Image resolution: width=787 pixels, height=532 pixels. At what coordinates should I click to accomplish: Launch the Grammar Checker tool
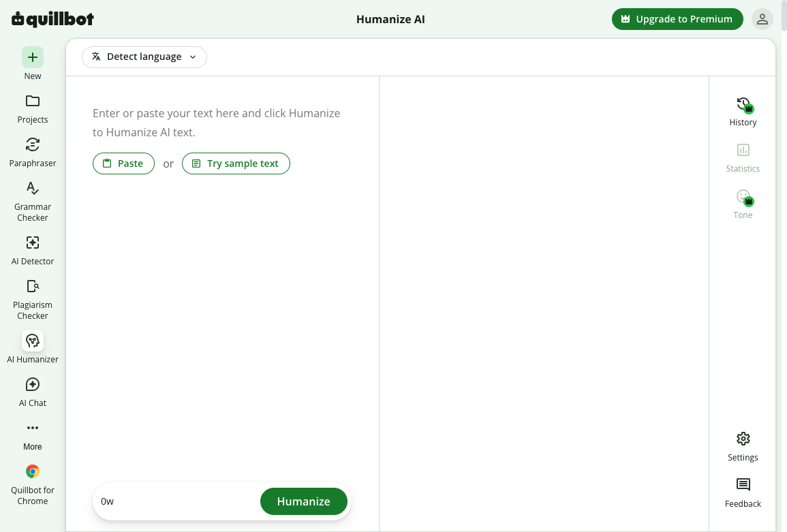pyautogui.click(x=33, y=201)
